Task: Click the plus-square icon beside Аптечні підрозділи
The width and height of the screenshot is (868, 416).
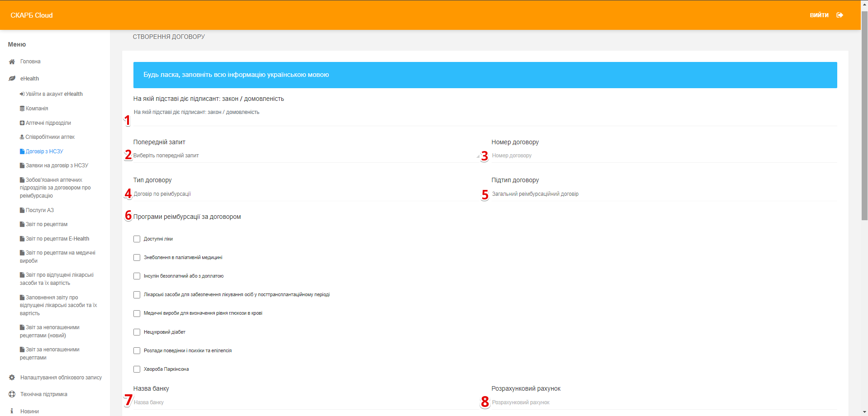Action: click(x=22, y=123)
